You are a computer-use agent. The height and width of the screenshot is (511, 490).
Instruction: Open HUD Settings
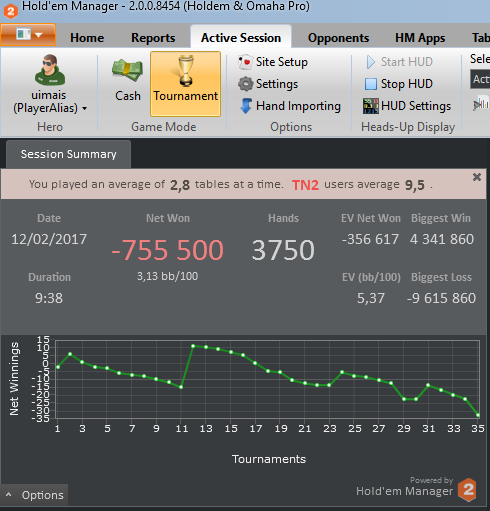click(407, 106)
